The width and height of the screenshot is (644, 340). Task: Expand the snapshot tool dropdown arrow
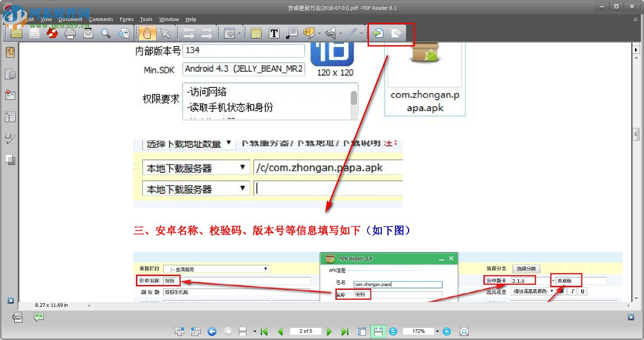click(x=239, y=33)
